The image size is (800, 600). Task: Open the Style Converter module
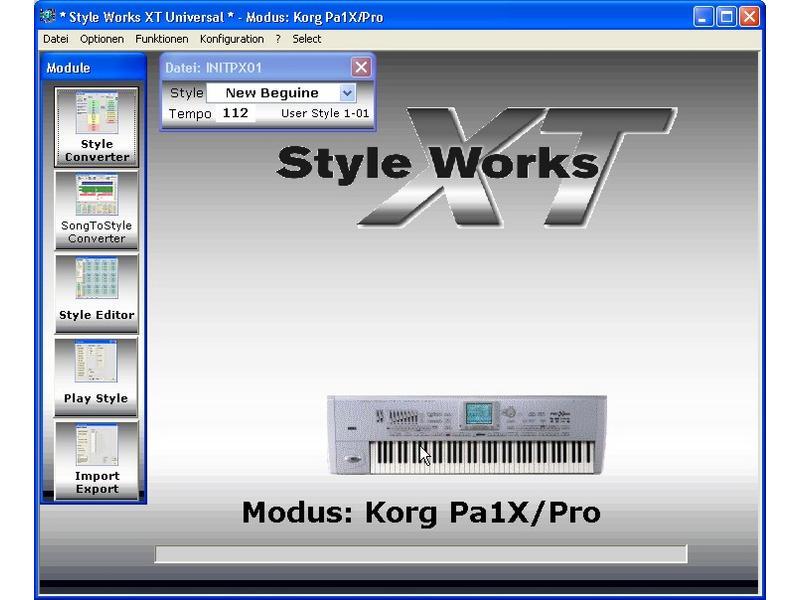click(97, 126)
